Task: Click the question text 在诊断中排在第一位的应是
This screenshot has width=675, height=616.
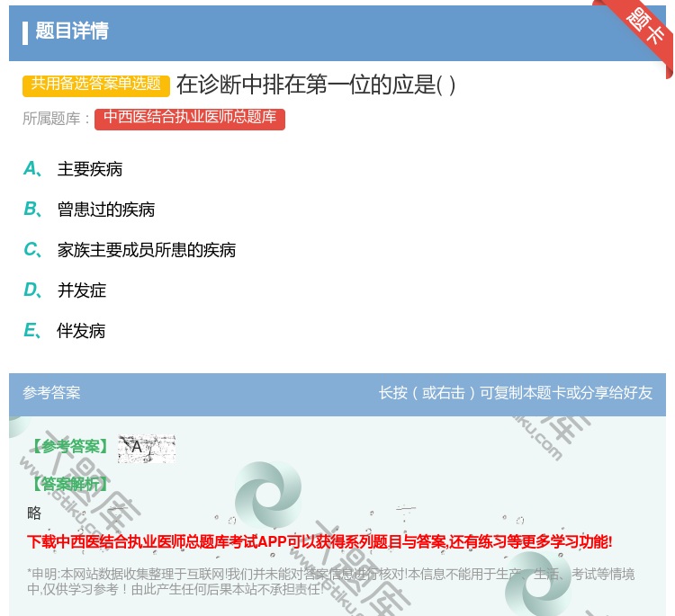Action: tap(316, 85)
